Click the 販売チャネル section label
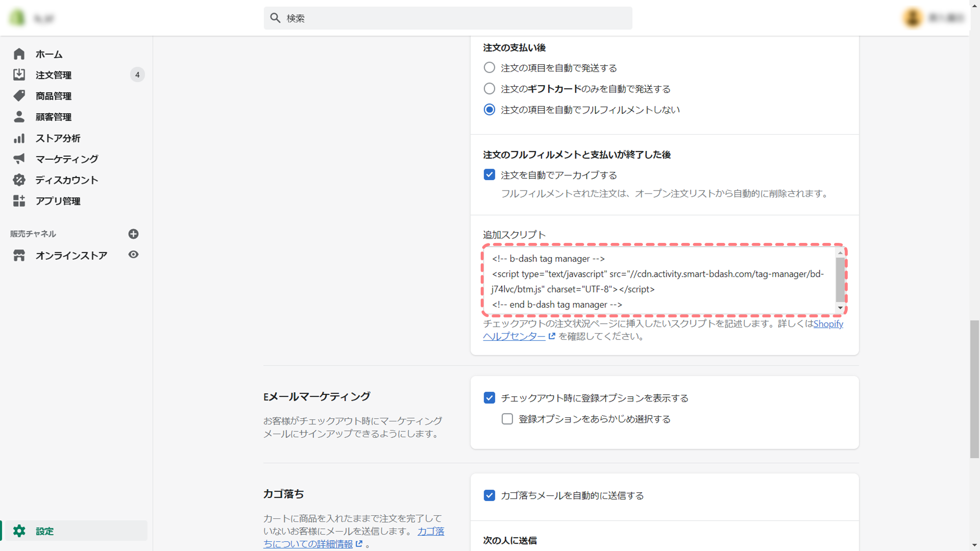 (x=33, y=234)
